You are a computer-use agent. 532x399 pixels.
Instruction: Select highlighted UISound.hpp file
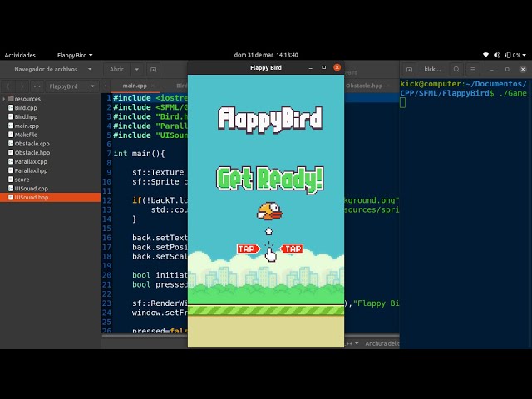point(50,198)
